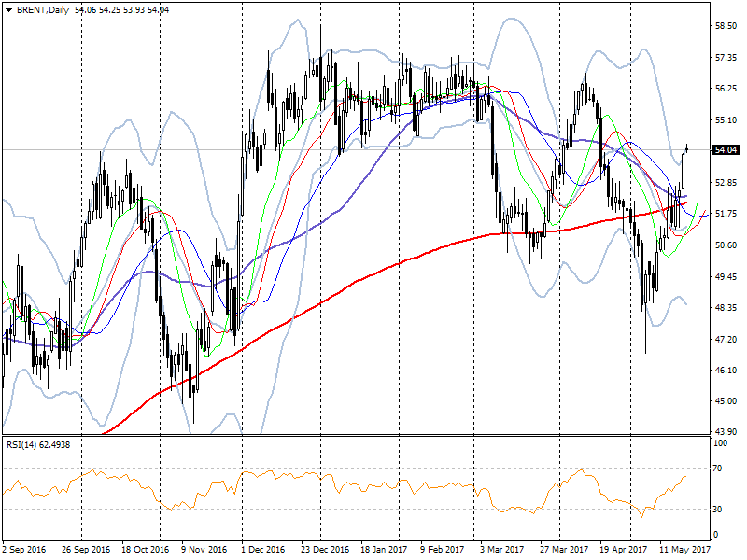
Task: Select the current price label 54.04
Action: [726, 150]
